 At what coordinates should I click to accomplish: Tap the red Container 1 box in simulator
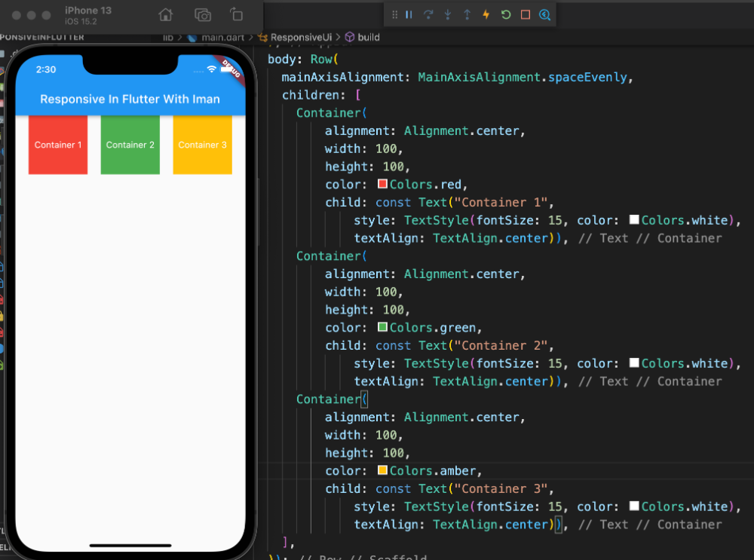pos(58,145)
